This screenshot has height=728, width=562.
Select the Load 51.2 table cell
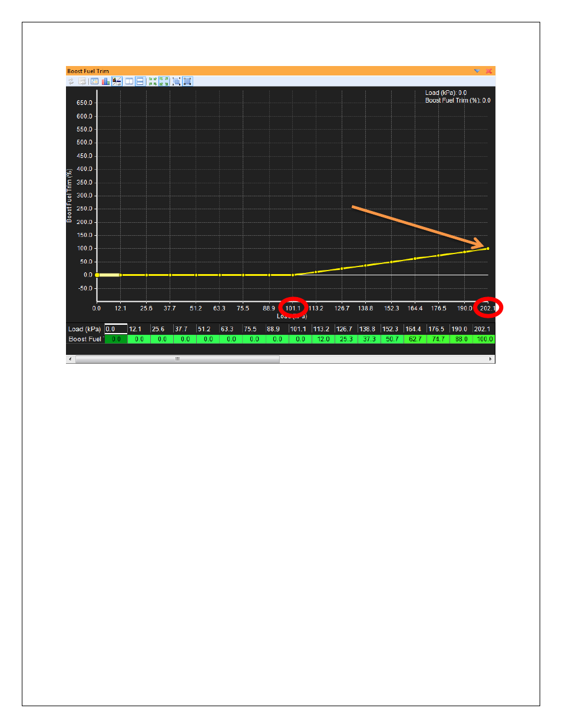pyautogui.click(x=208, y=329)
